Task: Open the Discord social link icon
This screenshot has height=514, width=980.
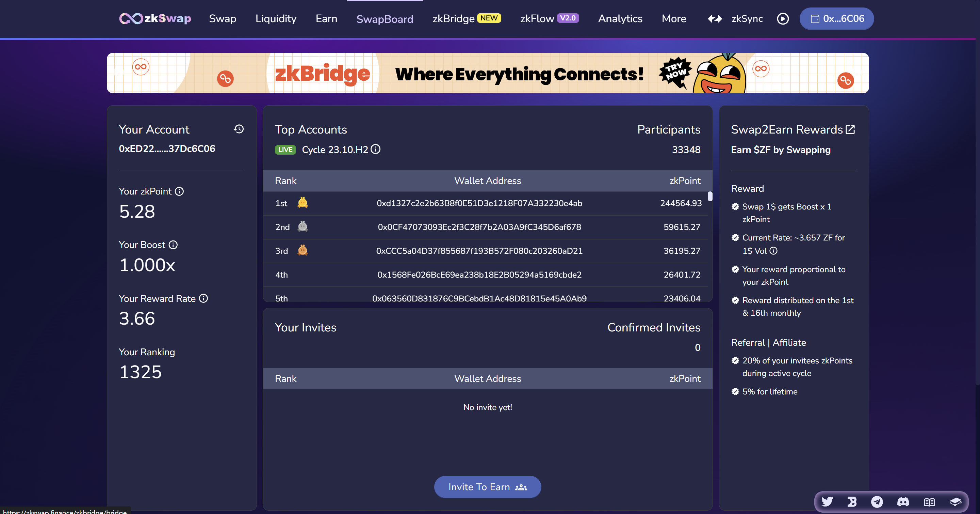Action: point(903,501)
